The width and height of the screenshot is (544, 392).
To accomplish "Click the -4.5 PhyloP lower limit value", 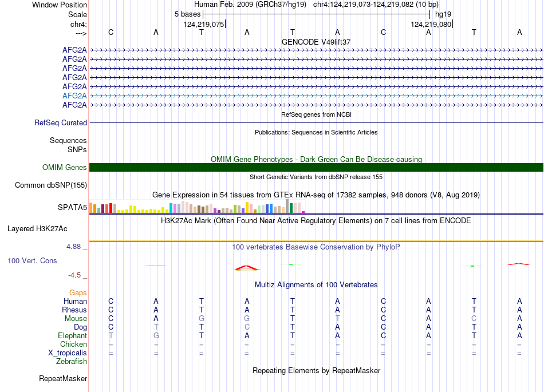I will click(74, 275).
